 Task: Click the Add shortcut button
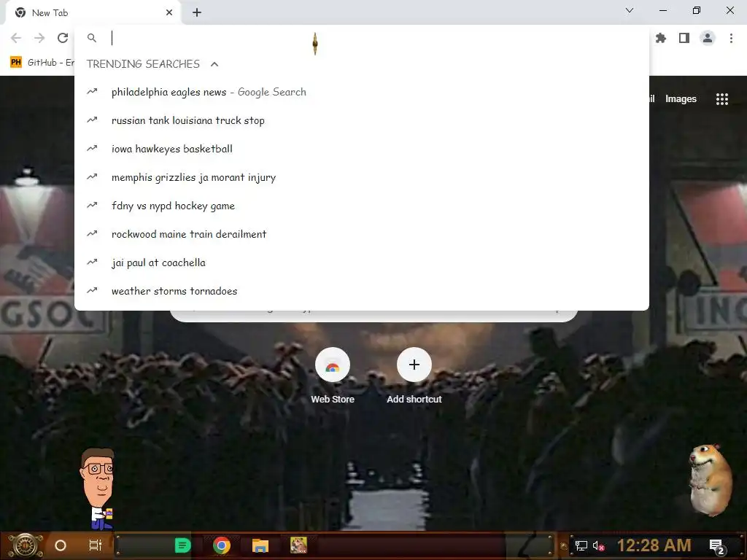click(x=414, y=376)
